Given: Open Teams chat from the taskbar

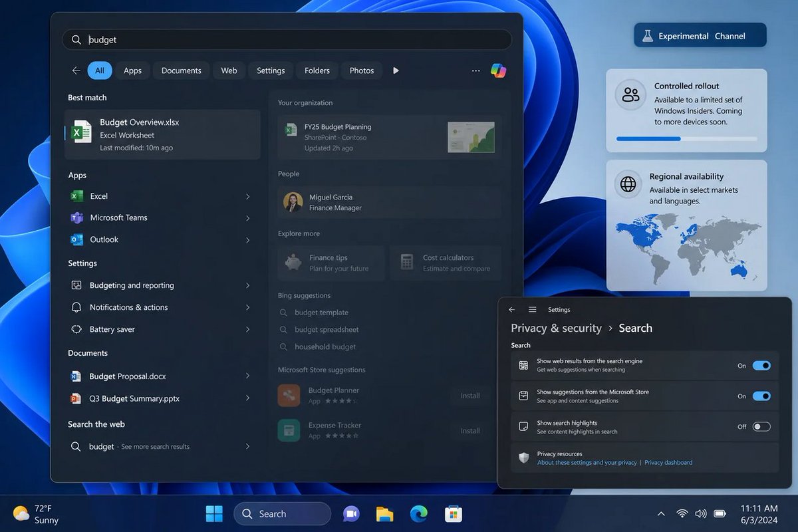Looking at the screenshot, I should coord(350,513).
